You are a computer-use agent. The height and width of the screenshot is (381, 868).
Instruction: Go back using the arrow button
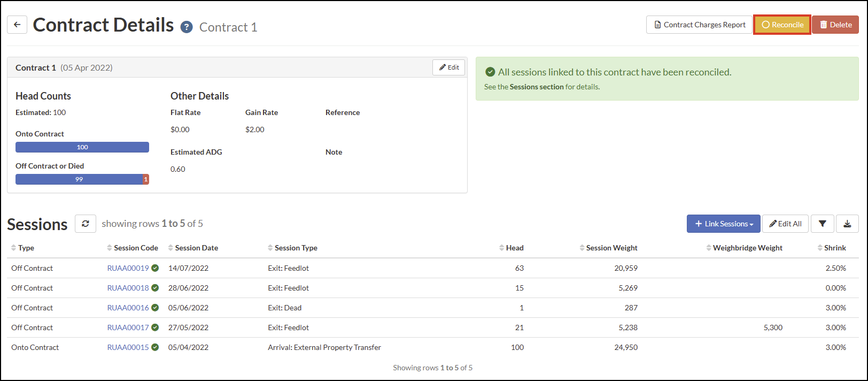17,25
